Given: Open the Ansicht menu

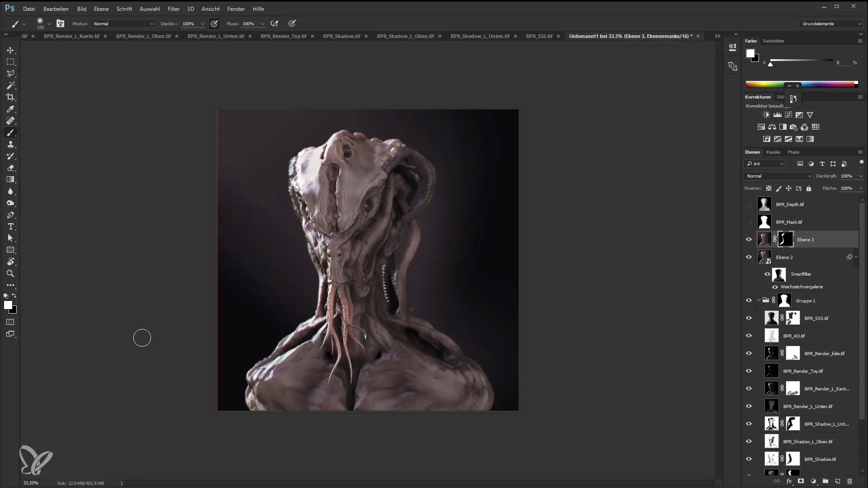Looking at the screenshot, I should click(210, 8).
